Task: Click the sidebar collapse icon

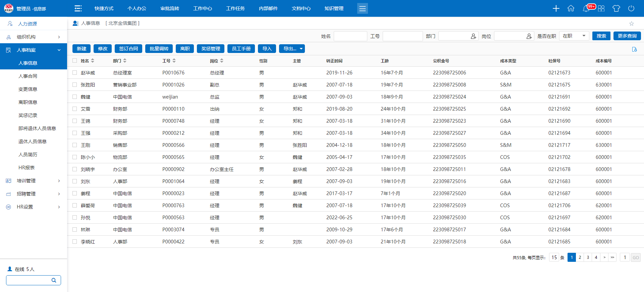Action: (x=78, y=8)
